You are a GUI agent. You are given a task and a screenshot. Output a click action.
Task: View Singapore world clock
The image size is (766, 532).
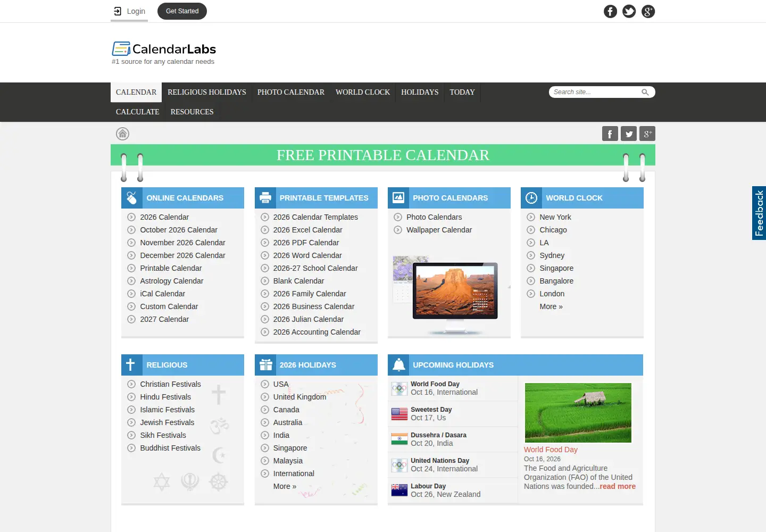556,268
